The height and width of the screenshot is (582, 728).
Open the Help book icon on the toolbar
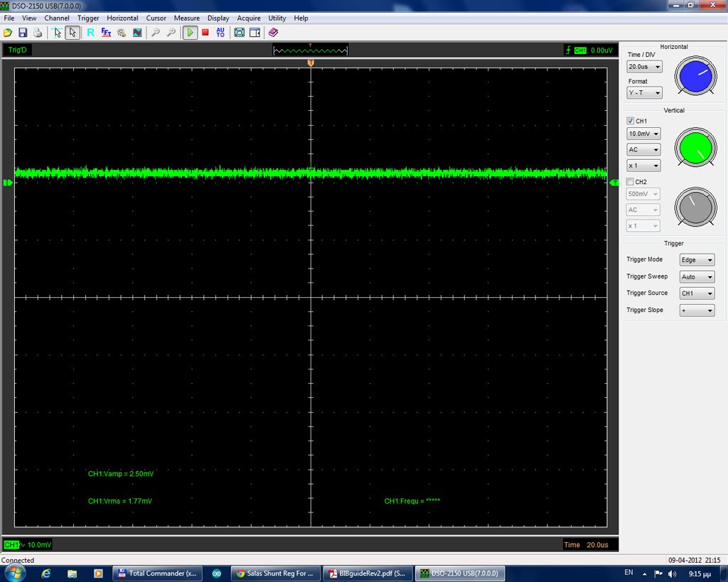coord(274,33)
